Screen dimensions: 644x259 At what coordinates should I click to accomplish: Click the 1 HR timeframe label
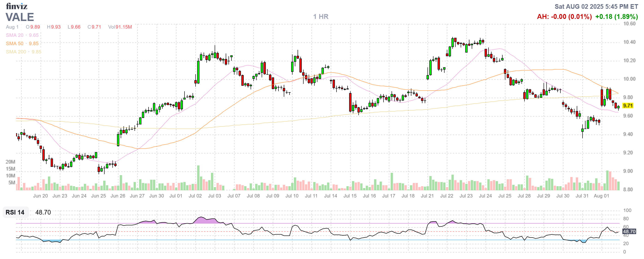click(x=321, y=17)
